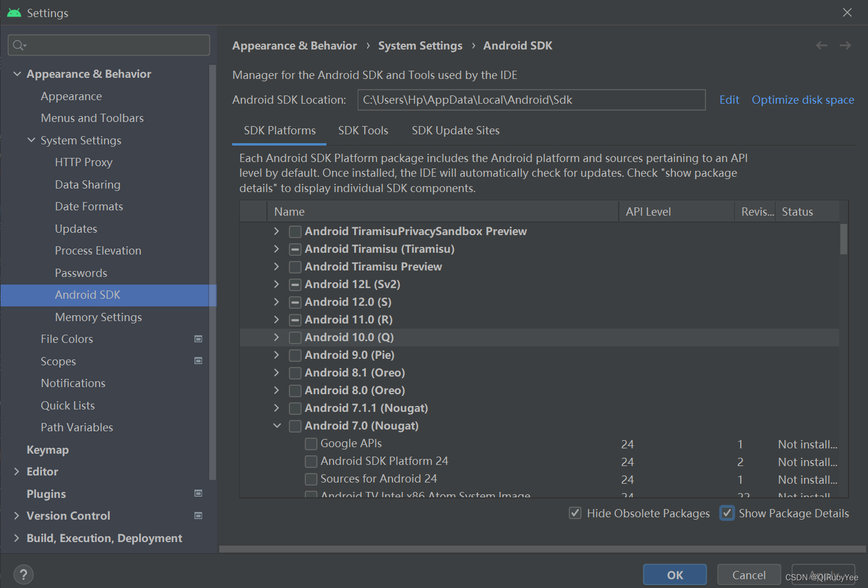Expand Android Tiramisu (Tiramisu) row
Viewport: 868px width, 588px height.
276,249
